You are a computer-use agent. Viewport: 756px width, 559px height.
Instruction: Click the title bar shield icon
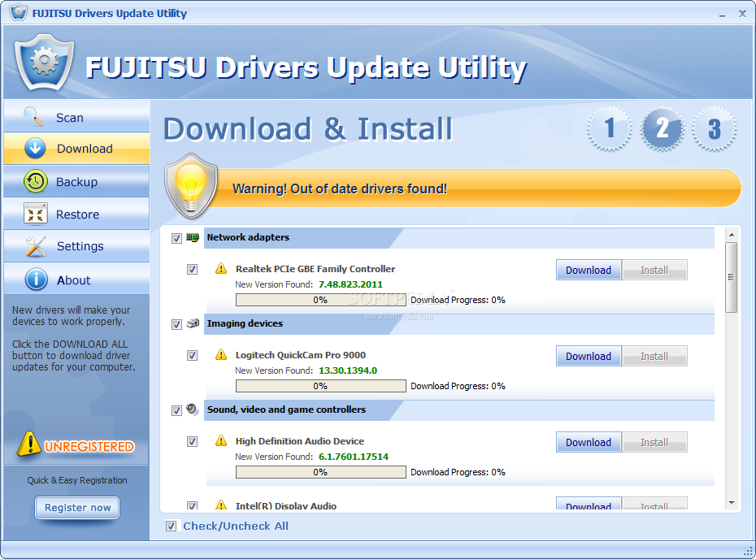(x=19, y=12)
